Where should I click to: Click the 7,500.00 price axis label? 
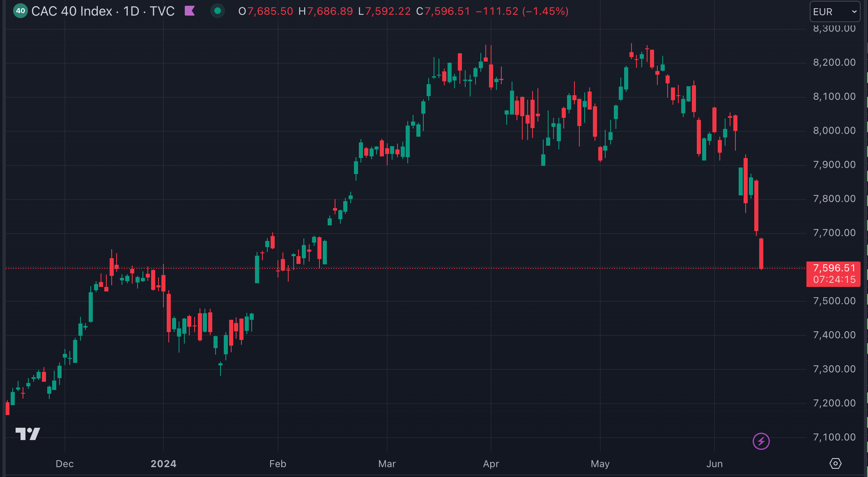coord(834,301)
